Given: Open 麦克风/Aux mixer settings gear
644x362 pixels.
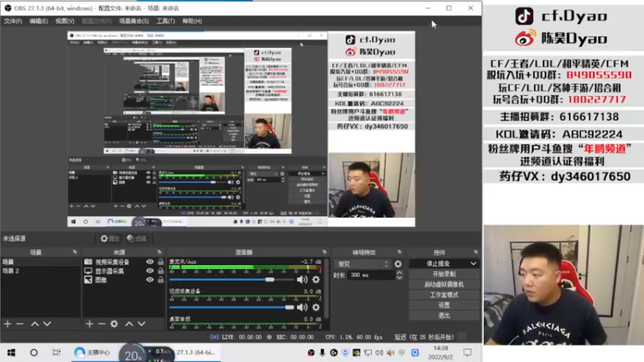Looking at the screenshot, I should click(316, 279).
